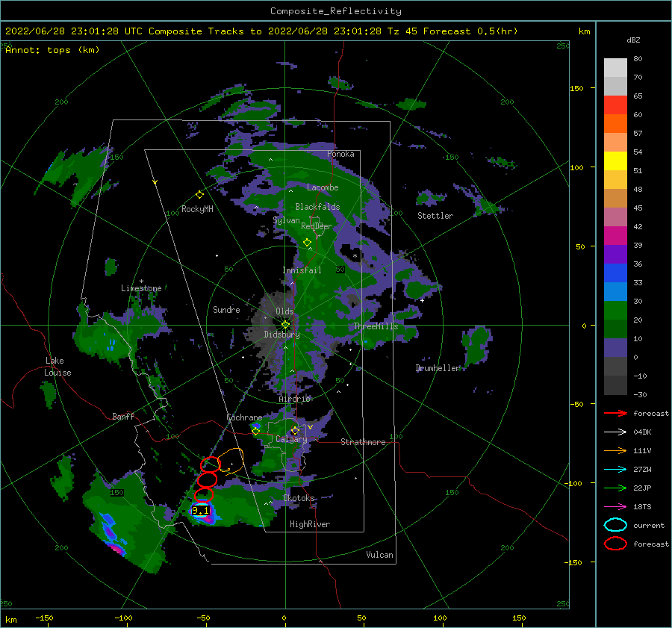Click the HighRiver city label
This screenshot has width=672, height=628.
pos(310,524)
